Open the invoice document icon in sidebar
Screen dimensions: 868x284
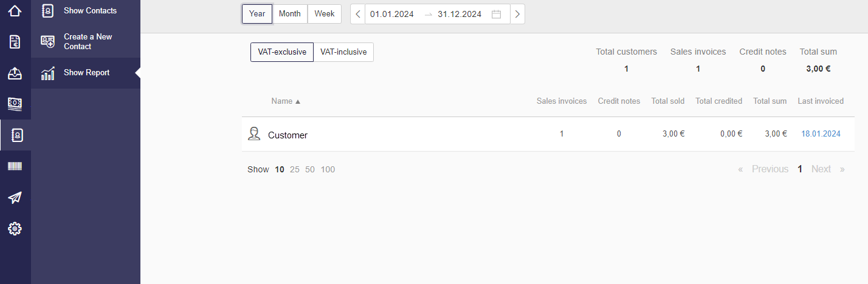pyautogui.click(x=15, y=42)
